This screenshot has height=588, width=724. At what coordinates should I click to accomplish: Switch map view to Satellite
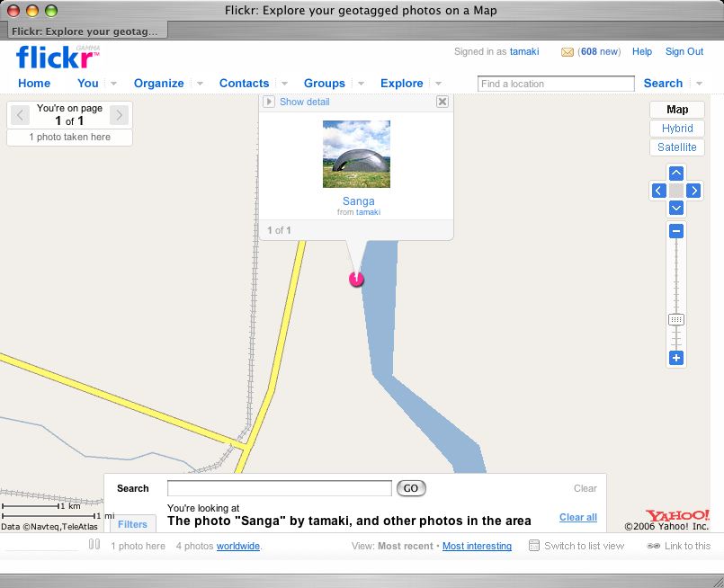[677, 147]
